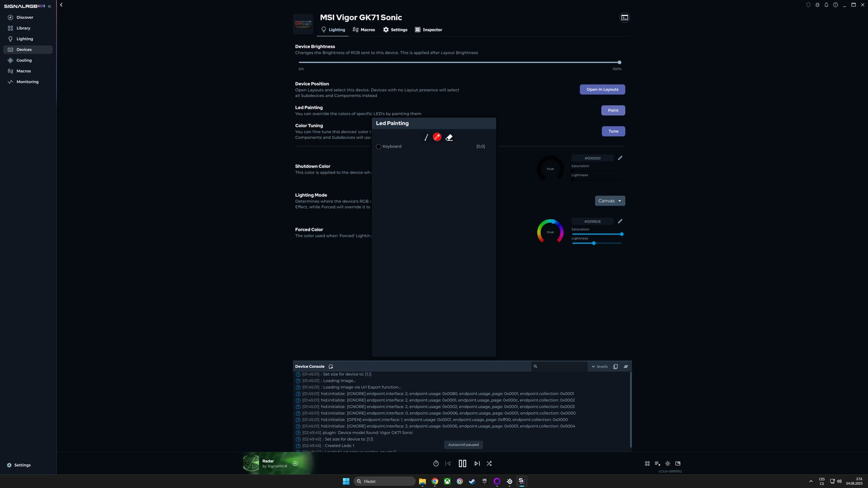868x488 pixels.
Task: Click the Autoscroll paused button
Action: (463, 445)
